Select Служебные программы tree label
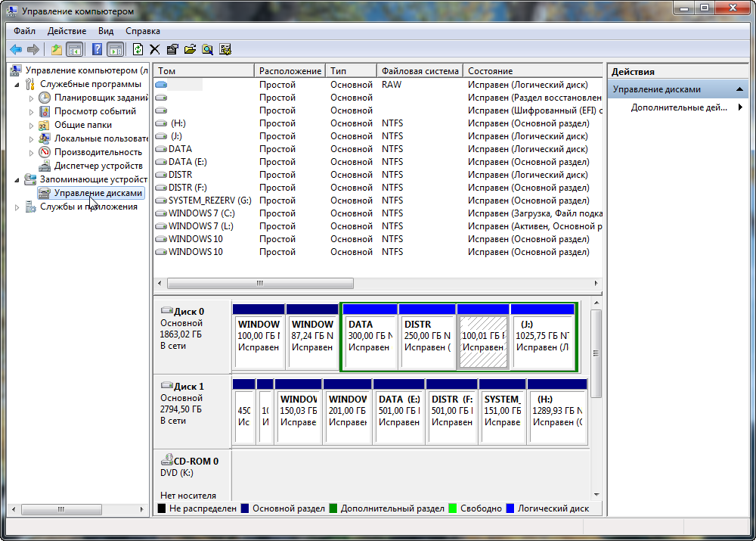Image resolution: width=756 pixels, height=541 pixels. tap(91, 84)
